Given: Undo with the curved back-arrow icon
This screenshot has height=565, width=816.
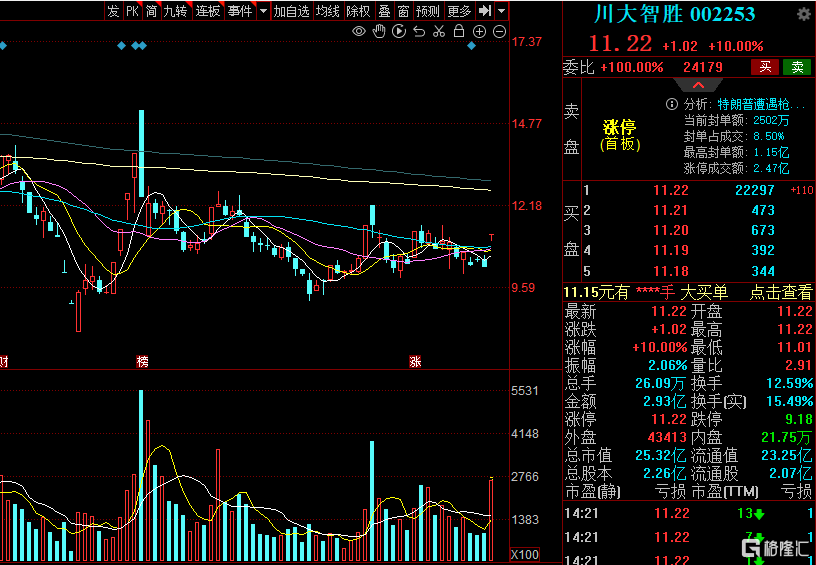Looking at the screenshot, I should click(419, 32).
